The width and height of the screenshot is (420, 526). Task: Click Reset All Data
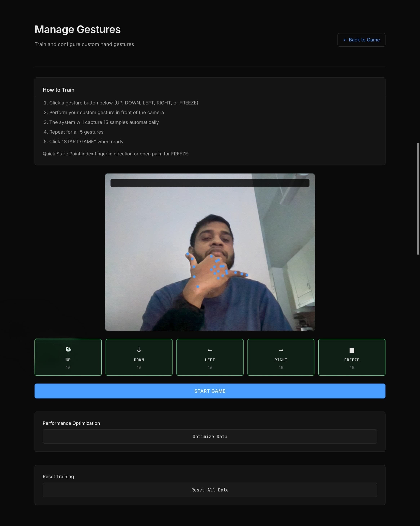coord(210,490)
